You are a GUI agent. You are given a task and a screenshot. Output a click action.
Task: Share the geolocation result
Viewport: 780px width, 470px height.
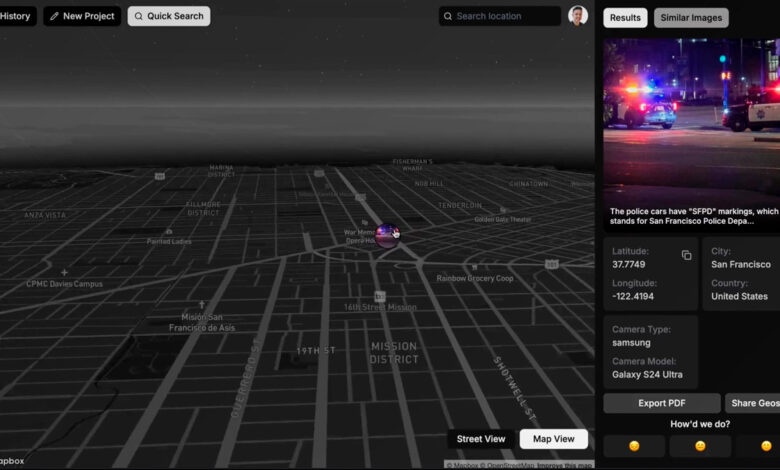(x=752, y=403)
